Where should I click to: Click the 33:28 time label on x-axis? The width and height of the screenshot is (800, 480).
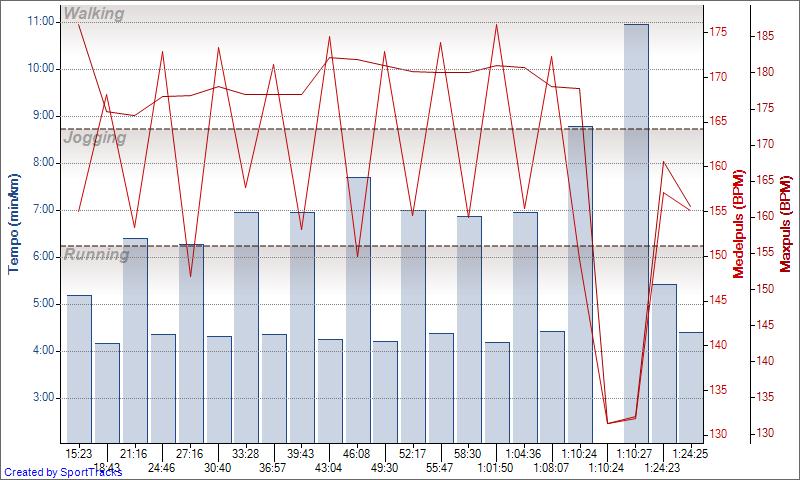(x=245, y=453)
